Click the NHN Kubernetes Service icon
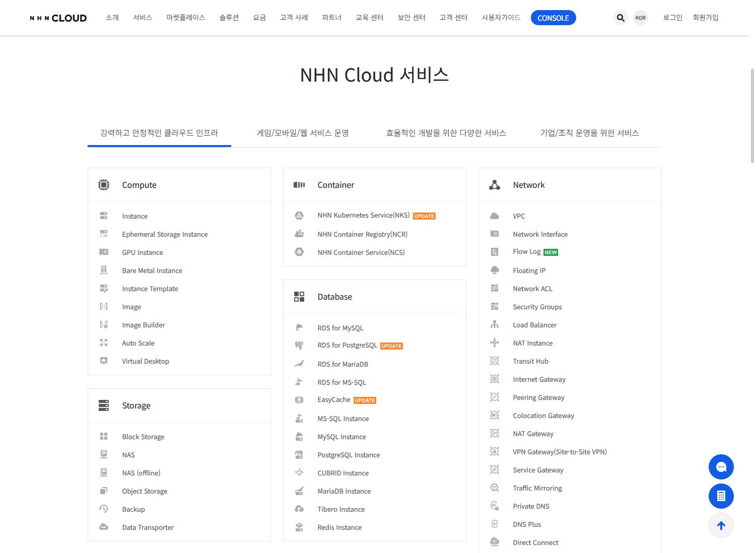This screenshot has height=553, width=756. click(x=299, y=216)
